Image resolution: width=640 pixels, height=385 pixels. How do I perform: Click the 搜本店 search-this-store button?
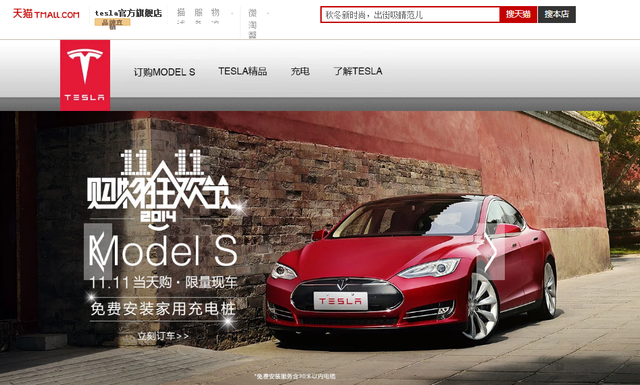tap(557, 14)
